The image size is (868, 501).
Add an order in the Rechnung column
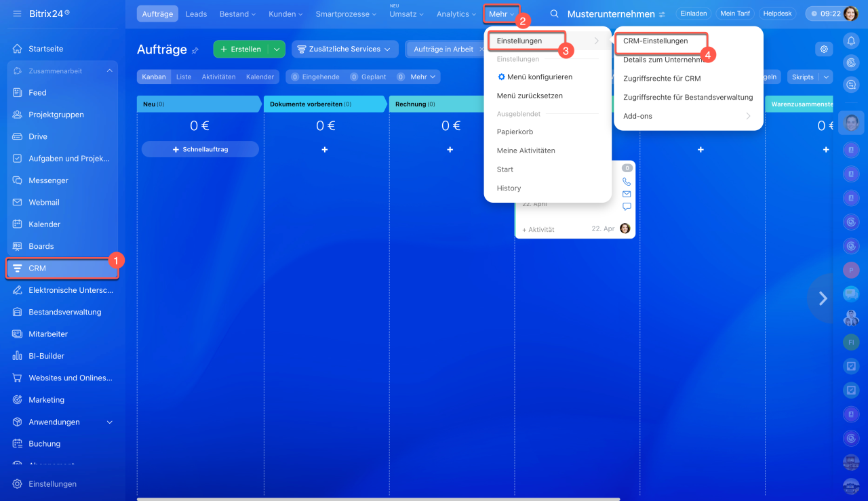click(450, 149)
